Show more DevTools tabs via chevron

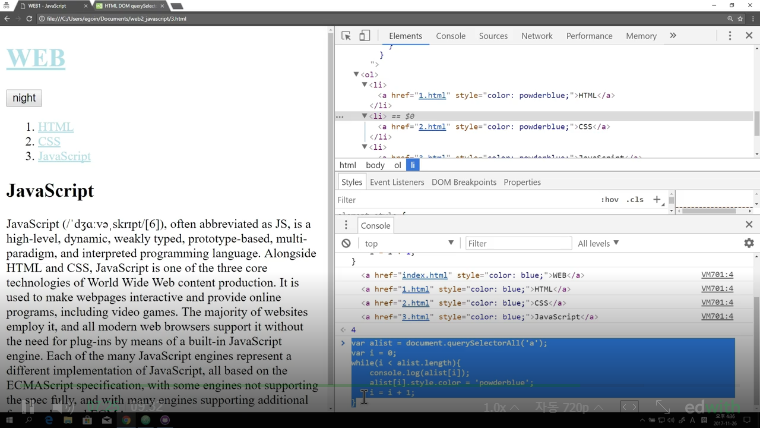pos(673,35)
